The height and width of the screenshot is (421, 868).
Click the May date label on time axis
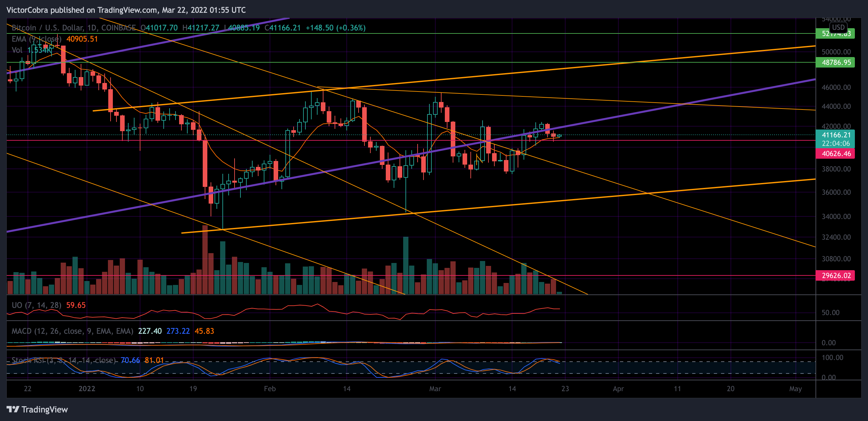796,389
